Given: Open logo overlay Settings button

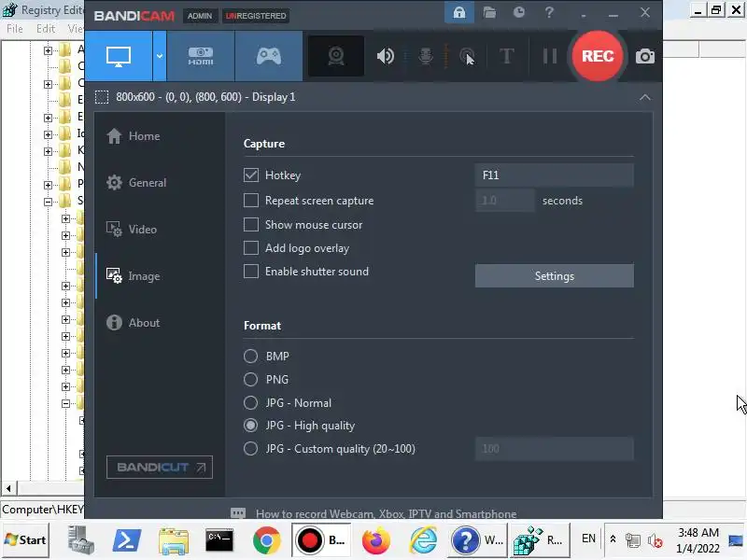Looking at the screenshot, I should pos(554,276).
